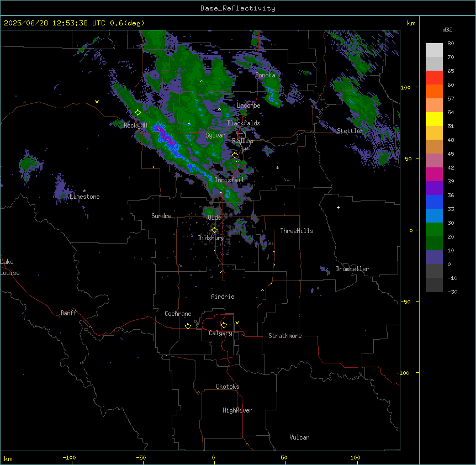Select the yellow diamond marker above Calgary
The image size is (476, 465).
point(224,325)
